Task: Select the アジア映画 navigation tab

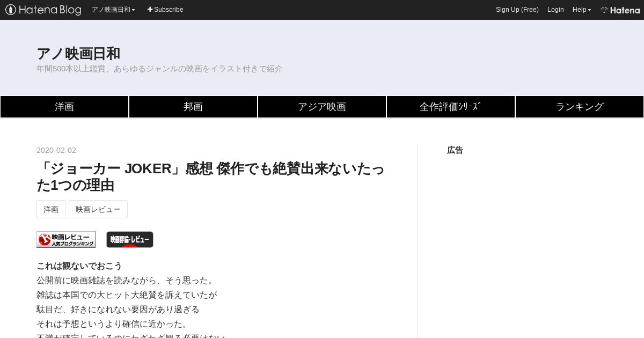Action: tap(322, 107)
